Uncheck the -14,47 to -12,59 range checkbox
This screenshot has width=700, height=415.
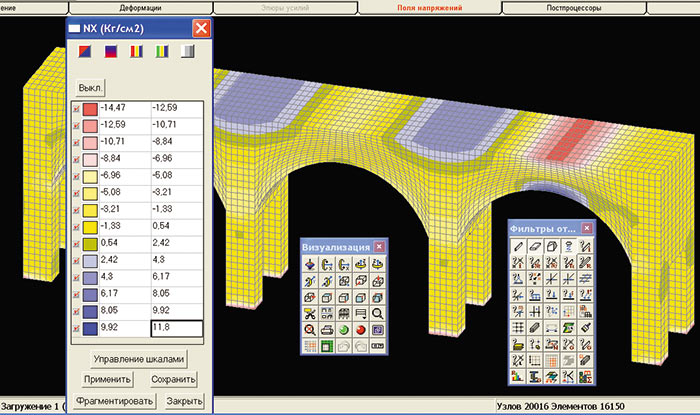click(x=76, y=108)
